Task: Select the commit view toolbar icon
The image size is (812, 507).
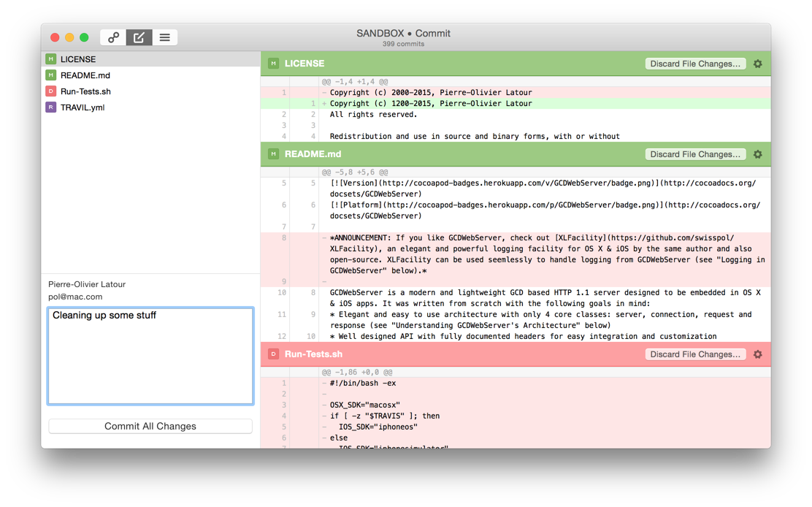Action: pos(139,37)
